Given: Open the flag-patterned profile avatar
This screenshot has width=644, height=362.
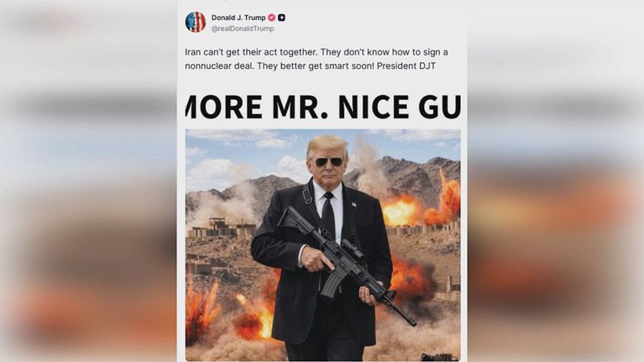Looking at the screenshot, I should tap(196, 22).
